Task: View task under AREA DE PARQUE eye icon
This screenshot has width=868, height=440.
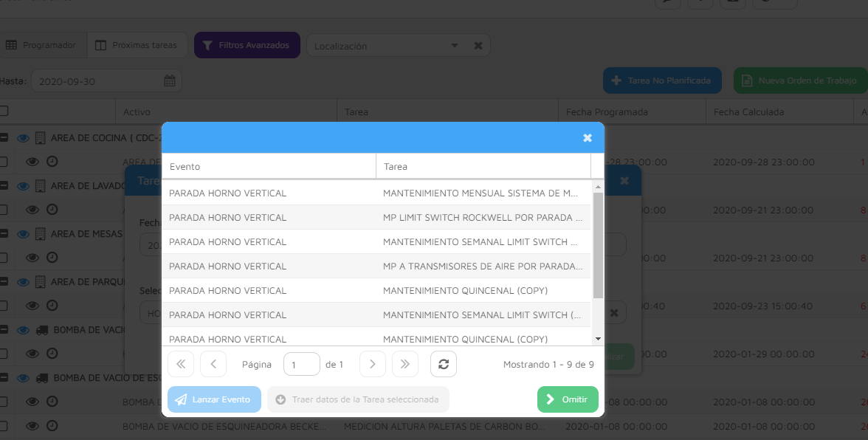Action: tap(32, 306)
